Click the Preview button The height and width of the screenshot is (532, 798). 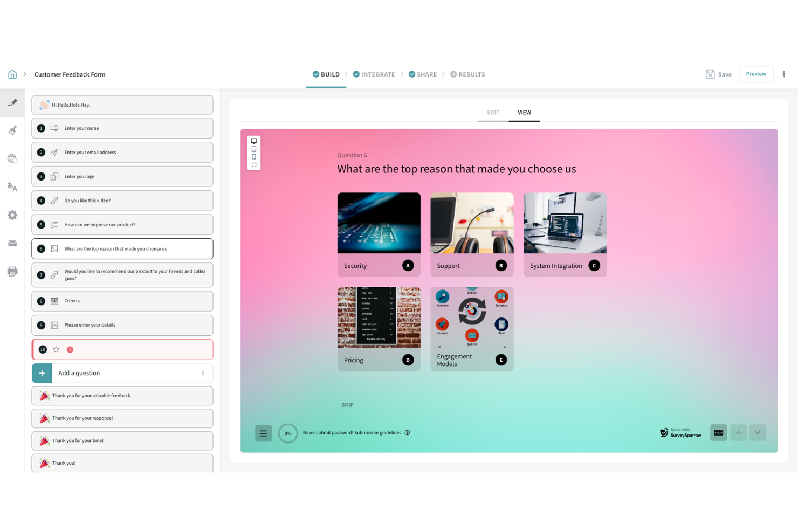(756, 74)
